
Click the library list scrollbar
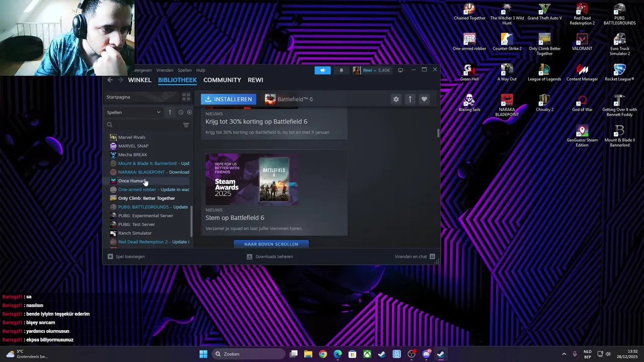(191, 220)
